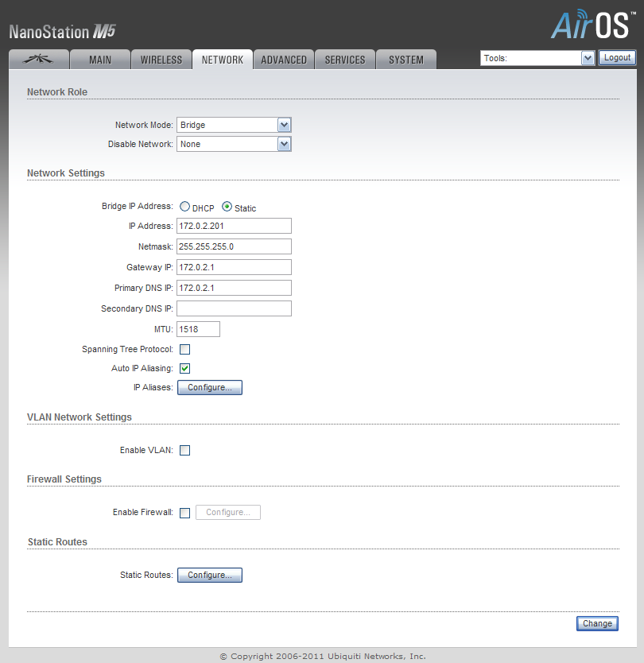Open the Disable Network dropdown
The width and height of the screenshot is (644, 663).
point(234,144)
